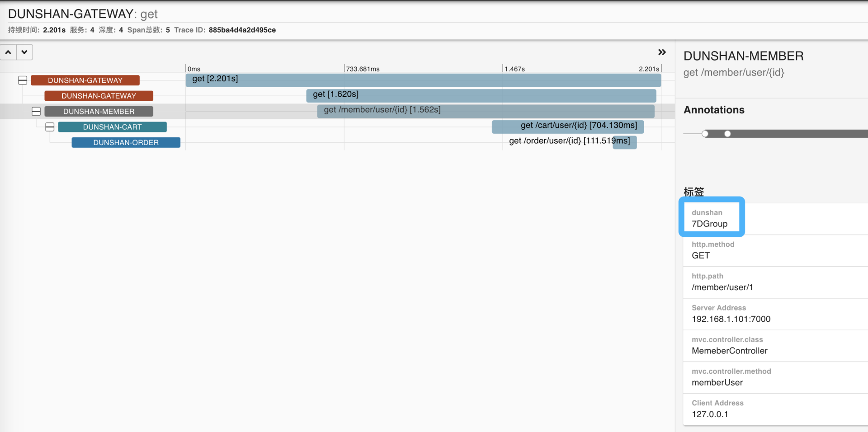Click the DUNSHAN-MEMBER detail panel title
This screenshot has height=432, width=868.
coord(743,56)
